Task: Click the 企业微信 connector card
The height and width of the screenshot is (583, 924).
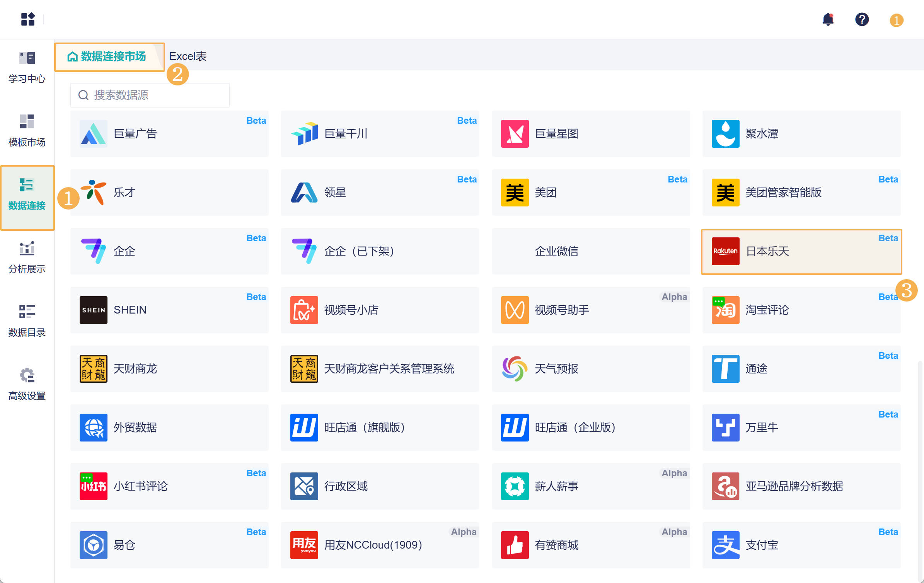Action: pyautogui.click(x=590, y=252)
